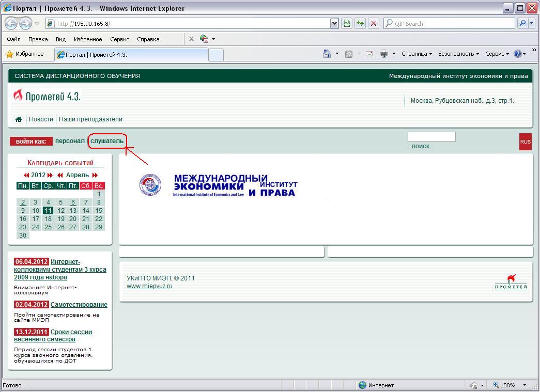The image size is (540, 392).
Task: Click the RSS feeds icon
Action: click(x=349, y=54)
